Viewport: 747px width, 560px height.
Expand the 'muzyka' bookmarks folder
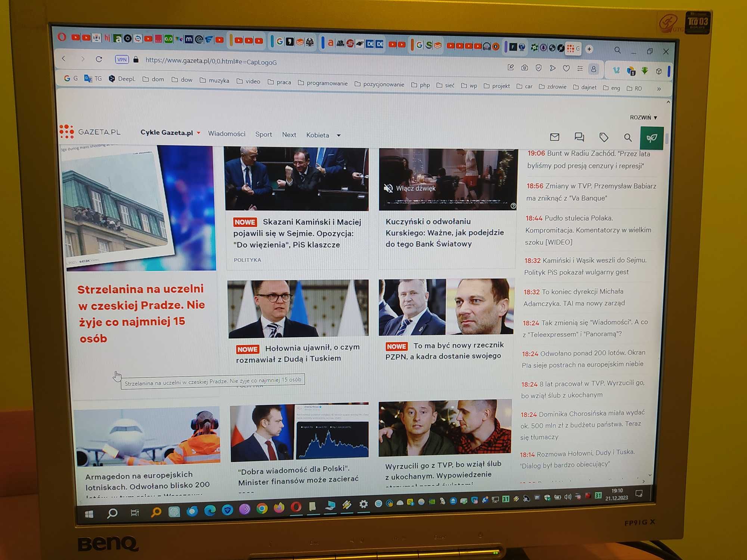tap(214, 80)
